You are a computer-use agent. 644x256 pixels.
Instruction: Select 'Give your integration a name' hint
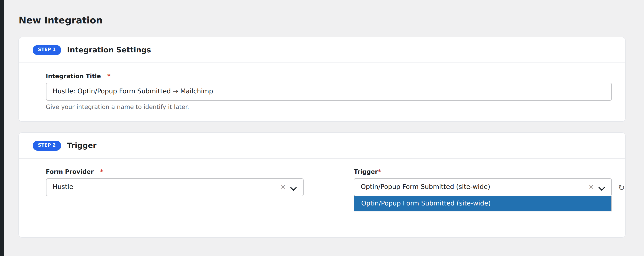pyautogui.click(x=117, y=107)
